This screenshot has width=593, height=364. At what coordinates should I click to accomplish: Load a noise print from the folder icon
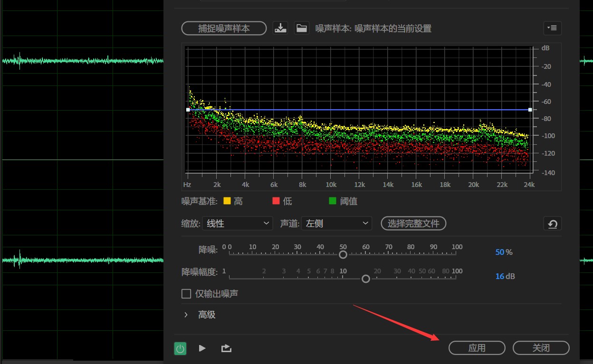click(301, 28)
